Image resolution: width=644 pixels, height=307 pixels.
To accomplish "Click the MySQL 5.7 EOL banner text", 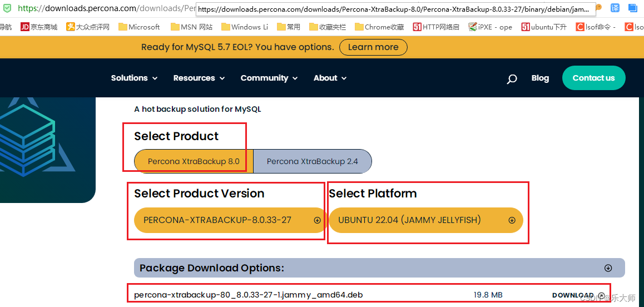I will [x=237, y=47].
